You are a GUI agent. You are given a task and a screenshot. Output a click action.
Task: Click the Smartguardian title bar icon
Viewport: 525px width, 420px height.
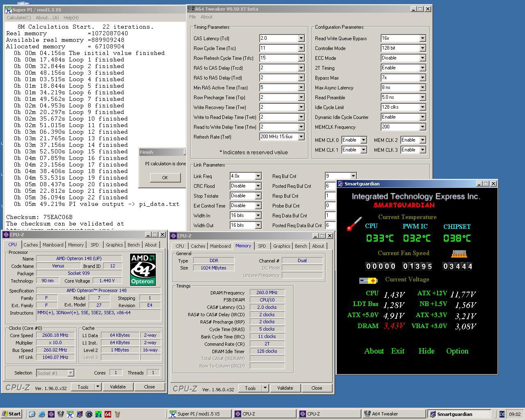tap(340, 184)
